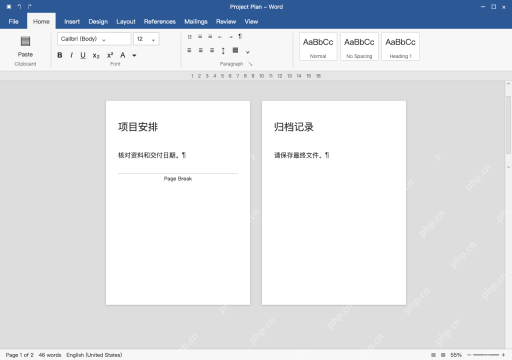The image size is (512, 360).
Task: Click the vertical scrollbar up arrow
Action: click(508, 84)
